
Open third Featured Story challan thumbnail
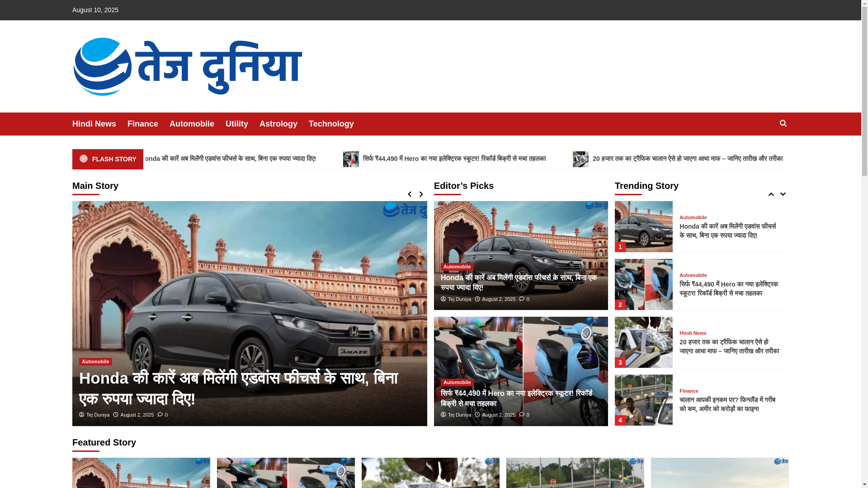click(x=430, y=473)
